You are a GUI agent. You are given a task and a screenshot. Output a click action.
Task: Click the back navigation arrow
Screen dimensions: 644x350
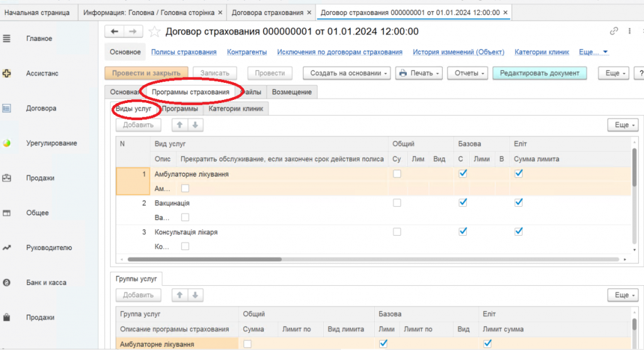coord(114,31)
